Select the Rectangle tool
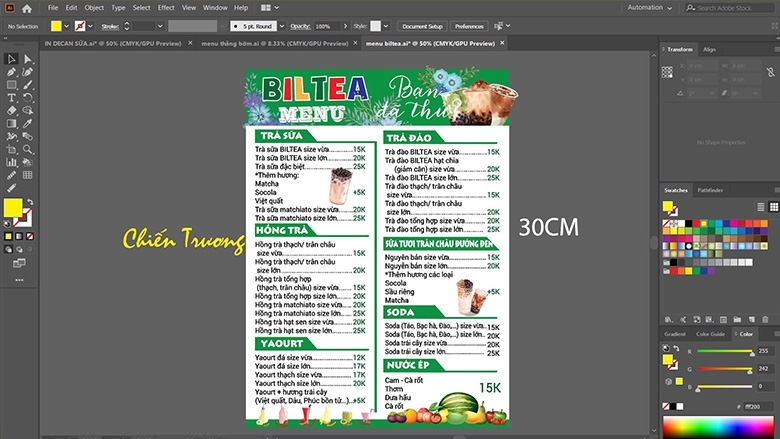Image resolution: width=780 pixels, height=439 pixels. pyautogui.click(x=11, y=85)
